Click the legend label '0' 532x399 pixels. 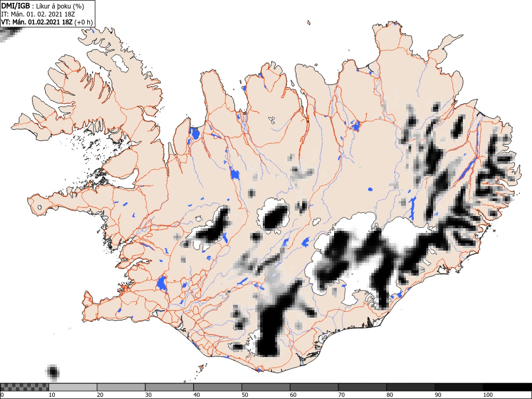pyautogui.click(x=2, y=395)
